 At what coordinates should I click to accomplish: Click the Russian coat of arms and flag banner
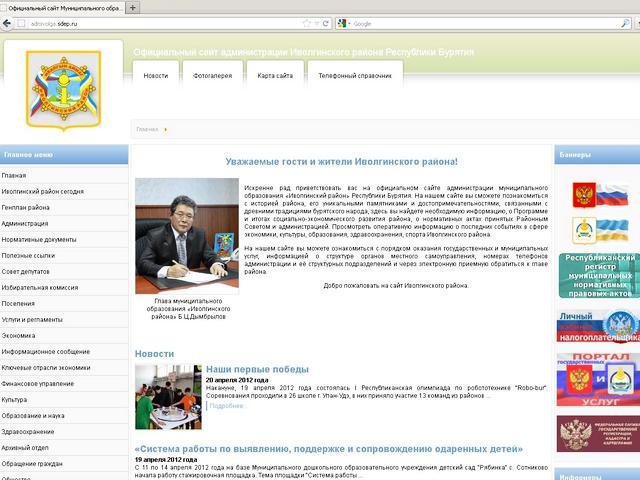pyautogui.click(x=600, y=195)
